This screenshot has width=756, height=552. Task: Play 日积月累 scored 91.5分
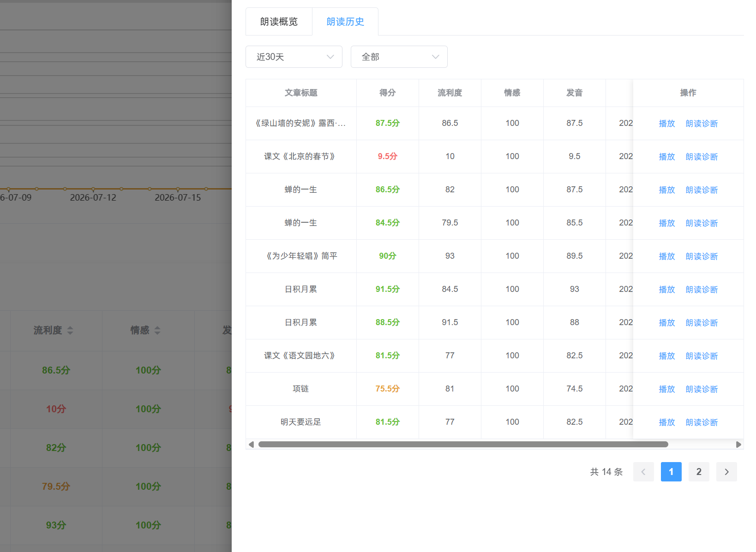tap(667, 290)
